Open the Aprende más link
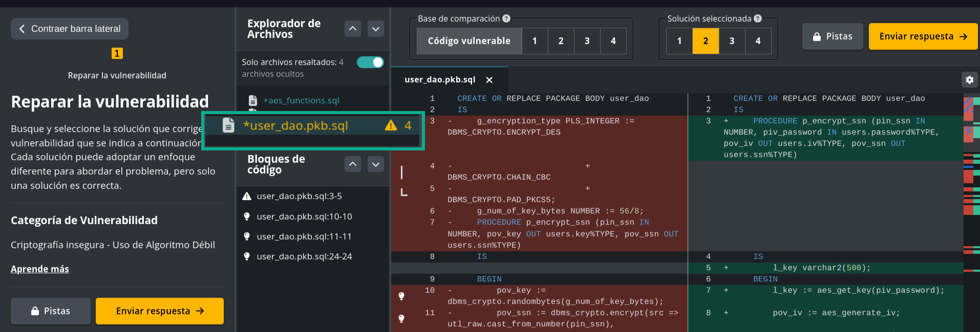 [x=40, y=269]
